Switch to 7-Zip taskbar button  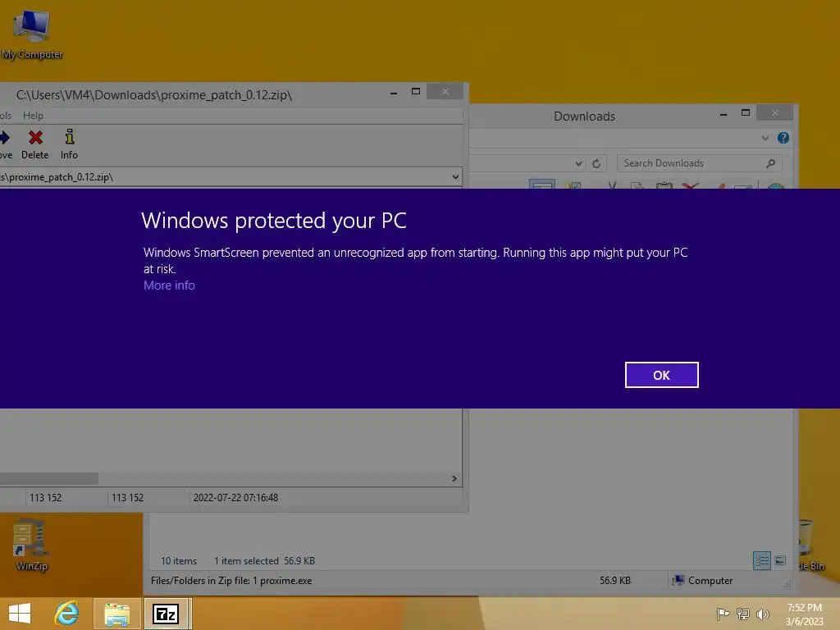[166, 614]
